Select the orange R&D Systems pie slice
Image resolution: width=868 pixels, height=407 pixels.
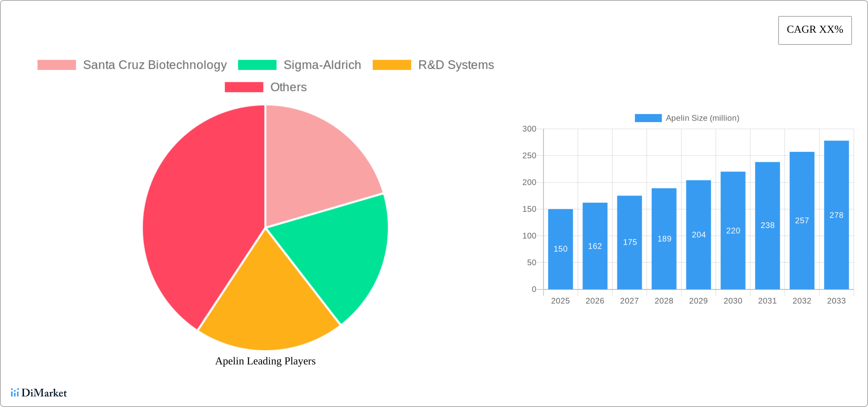[x=268, y=304]
